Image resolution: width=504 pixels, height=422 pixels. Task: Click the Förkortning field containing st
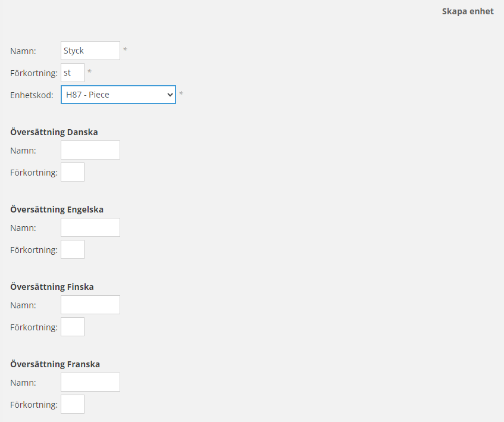[x=73, y=73]
